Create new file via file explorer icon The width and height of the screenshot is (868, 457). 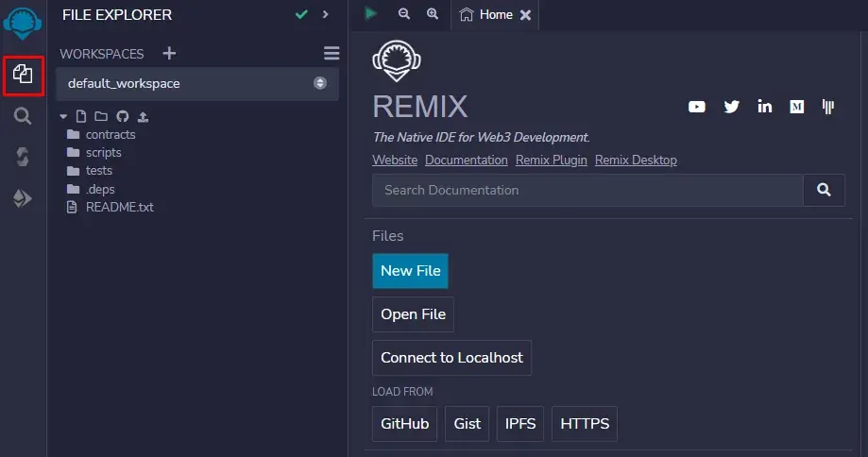click(x=81, y=116)
